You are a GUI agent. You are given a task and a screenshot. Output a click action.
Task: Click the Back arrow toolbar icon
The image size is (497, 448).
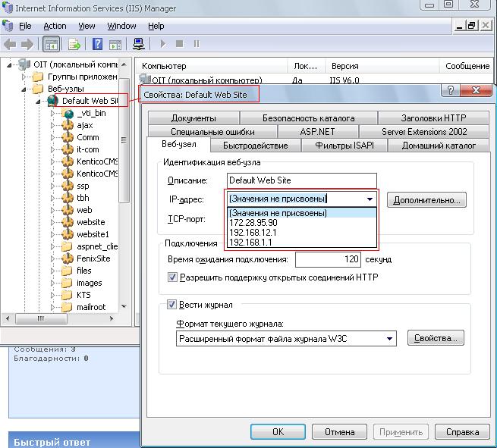click(10, 44)
